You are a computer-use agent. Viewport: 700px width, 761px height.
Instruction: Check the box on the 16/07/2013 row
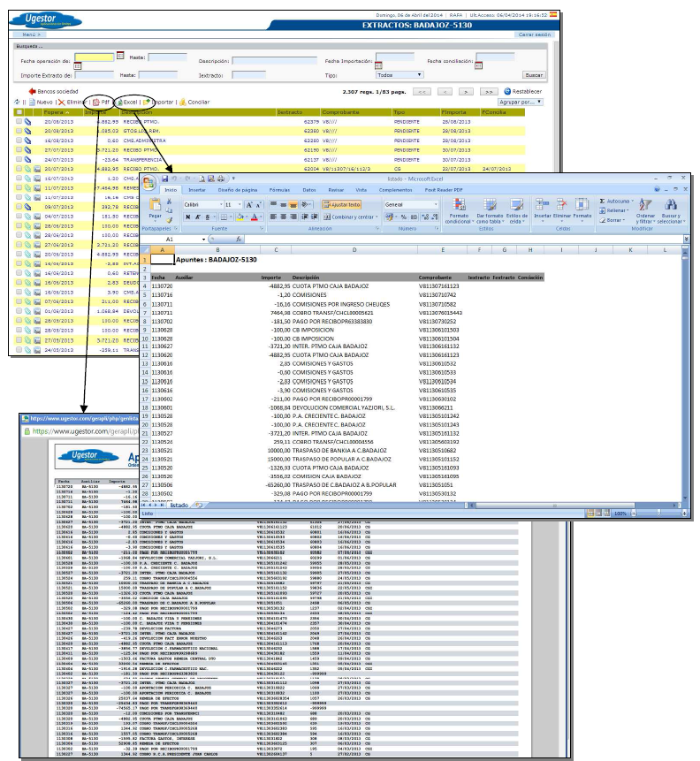pyautogui.click(x=19, y=179)
